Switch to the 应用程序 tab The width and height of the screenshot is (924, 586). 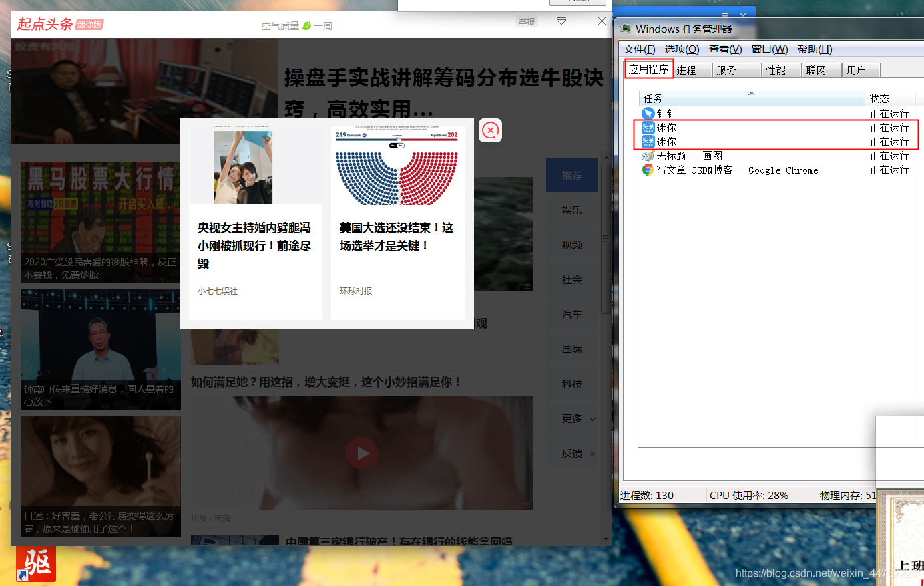[x=648, y=69]
